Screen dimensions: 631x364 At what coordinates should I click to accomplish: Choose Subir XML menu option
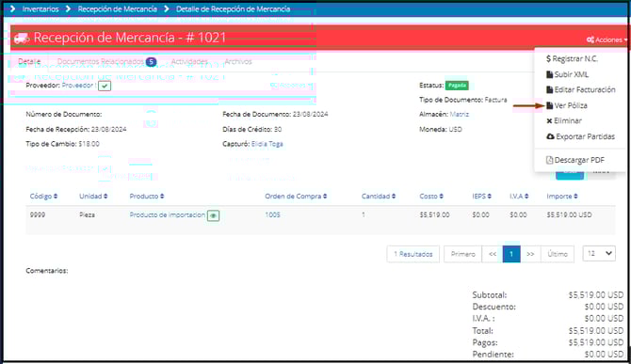[x=567, y=74]
